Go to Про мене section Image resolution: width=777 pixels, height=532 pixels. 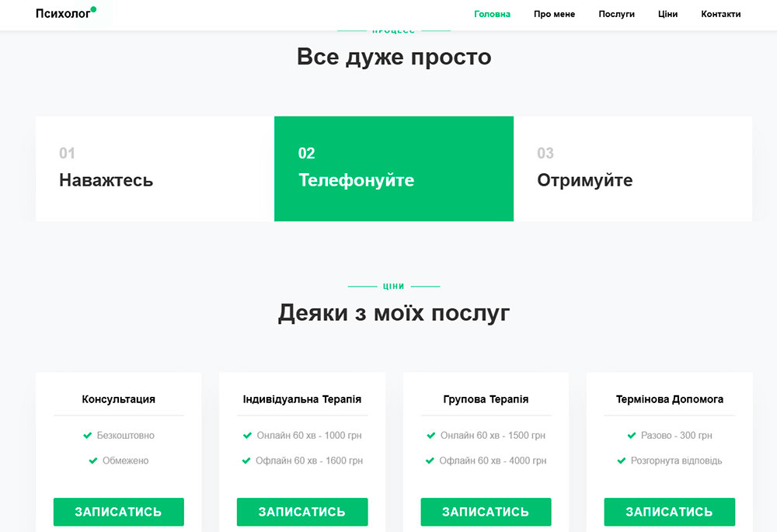[x=554, y=14]
